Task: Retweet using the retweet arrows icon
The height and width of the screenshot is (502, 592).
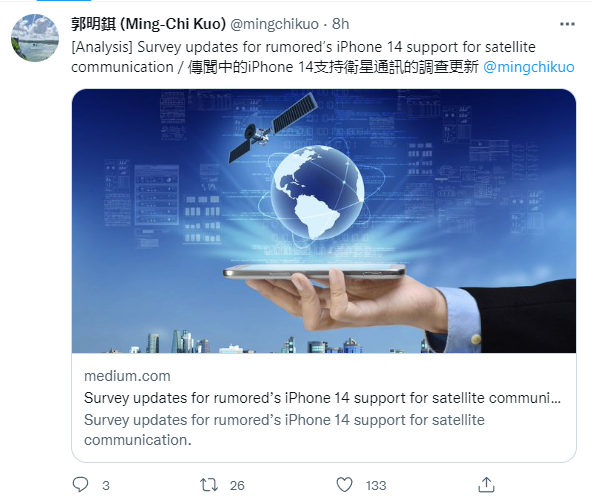Action: (209, 485)
